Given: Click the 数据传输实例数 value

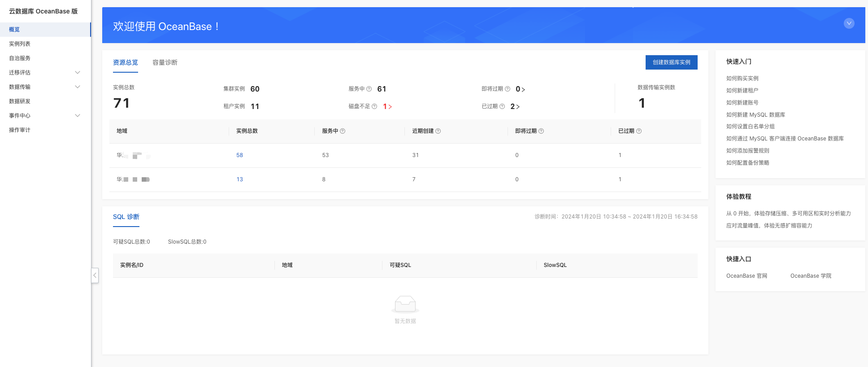Looking at the screenshot, I should (642, 103).
